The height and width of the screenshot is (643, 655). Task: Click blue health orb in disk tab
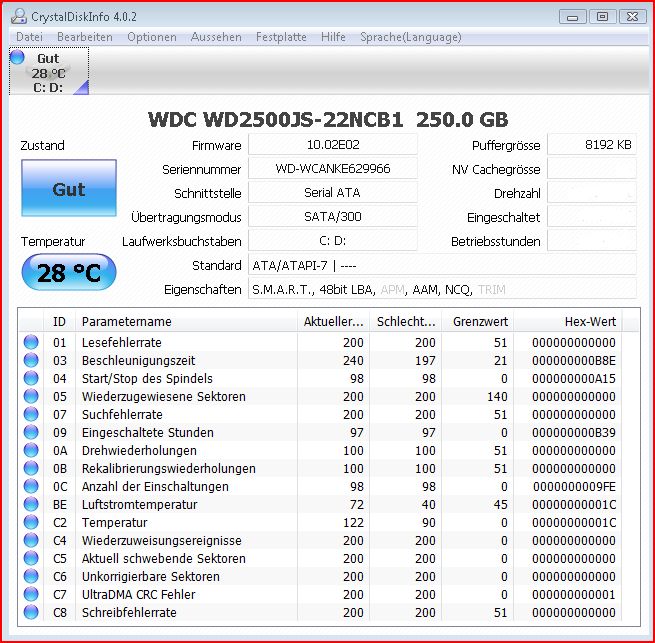(x=17, y=57)
